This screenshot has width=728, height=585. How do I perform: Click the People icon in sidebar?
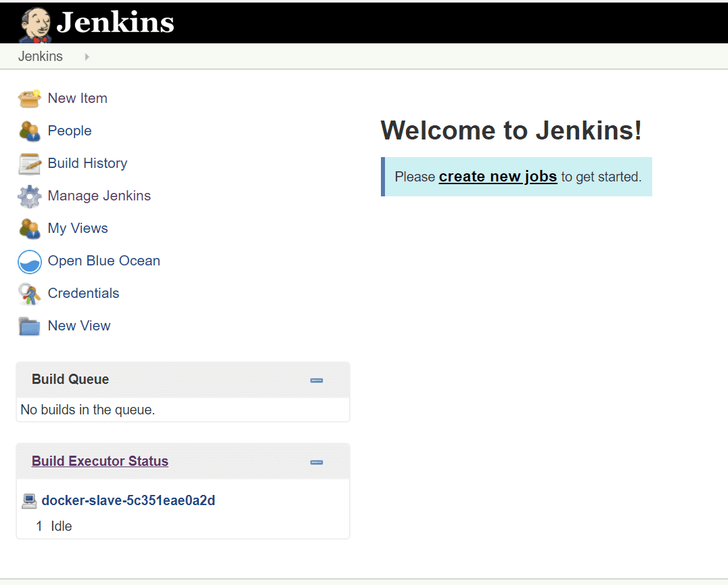click(29, 131)
